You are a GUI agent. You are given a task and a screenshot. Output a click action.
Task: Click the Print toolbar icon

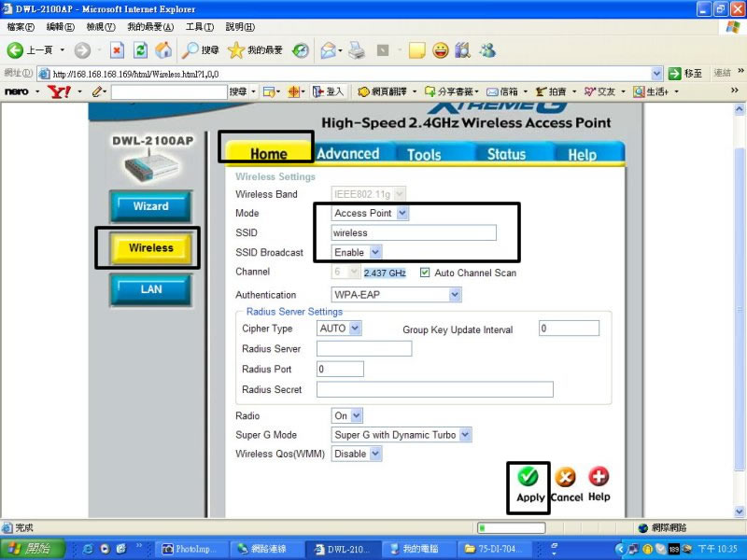(357, 50)
